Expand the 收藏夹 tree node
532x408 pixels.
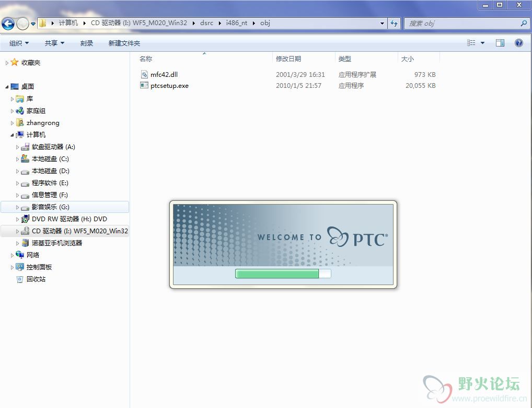tap(6, 63)
